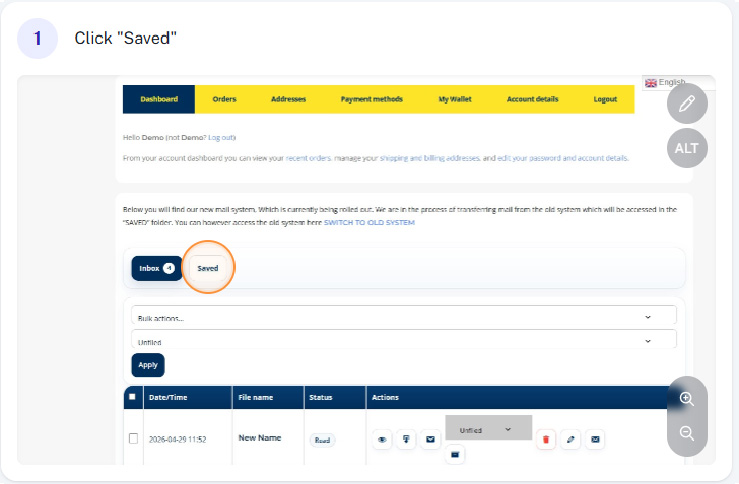Click the eye view icon for New Name
The image size is (739, 484).
(382, 439)
